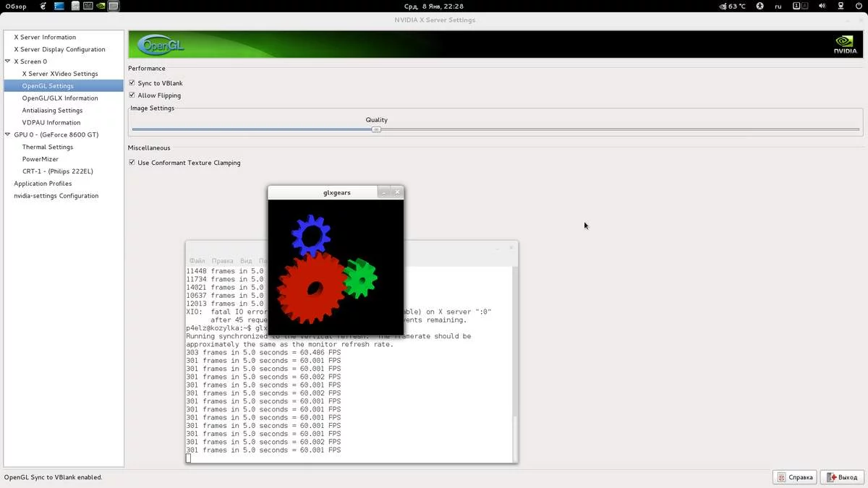
Task: Open the PowerMizer page
Action: pos(41,159)
